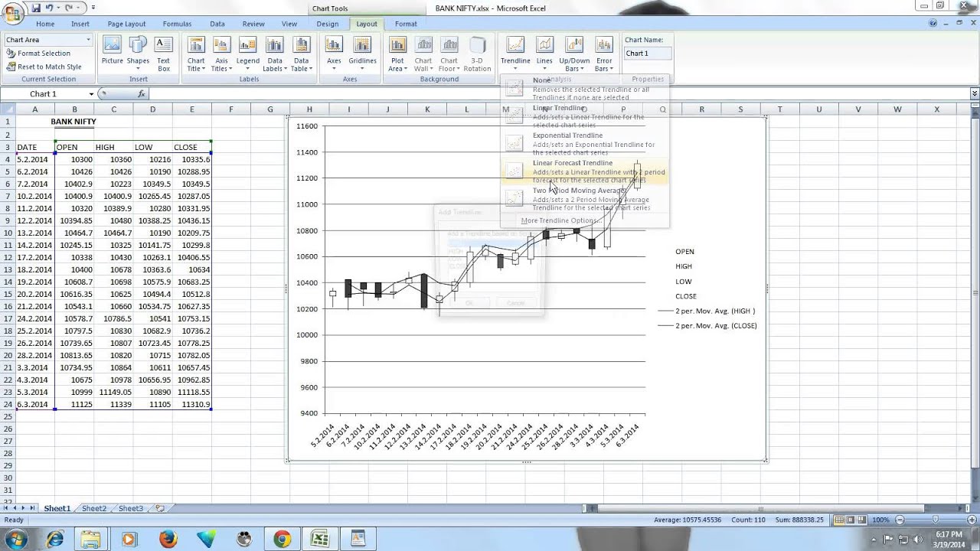Open the Data ribbon tab

pyautogui.click(x=217, y=24)
